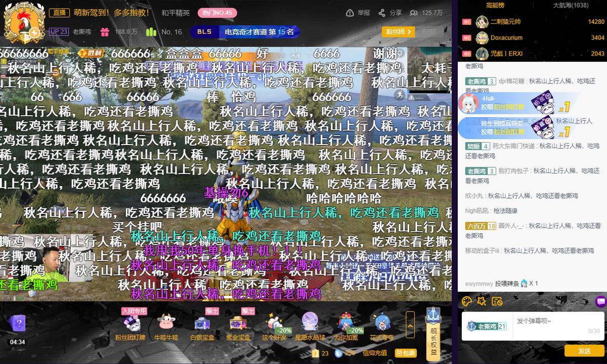Choose the 紫金宝盒 treasure box gift
The image size is (607, 364).
click(238, 324)
